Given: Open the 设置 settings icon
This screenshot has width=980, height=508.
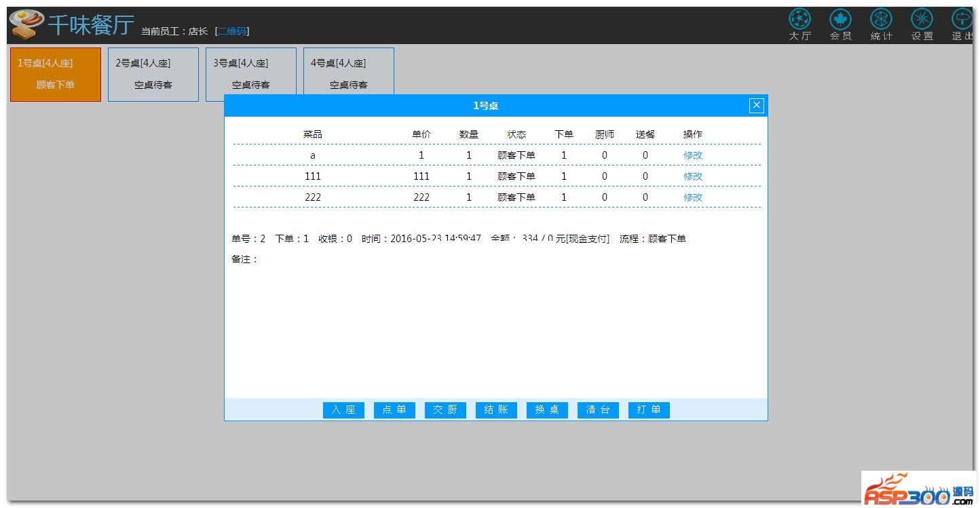Looking at the screenshot, I should [x=922, y=24].
